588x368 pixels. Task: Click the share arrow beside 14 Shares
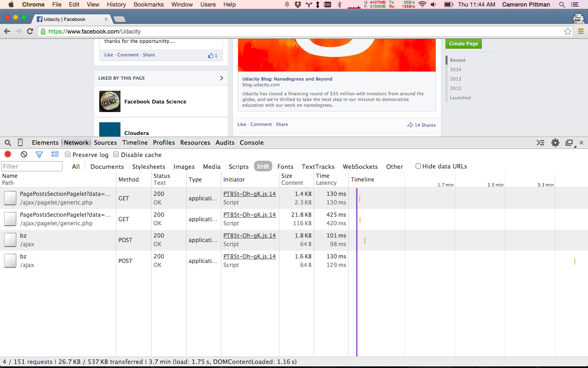[410, 125]
